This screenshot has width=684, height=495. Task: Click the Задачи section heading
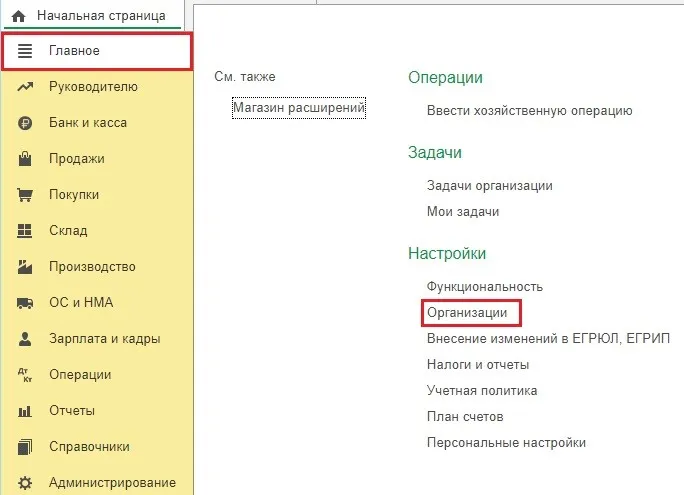coord(435,153)
